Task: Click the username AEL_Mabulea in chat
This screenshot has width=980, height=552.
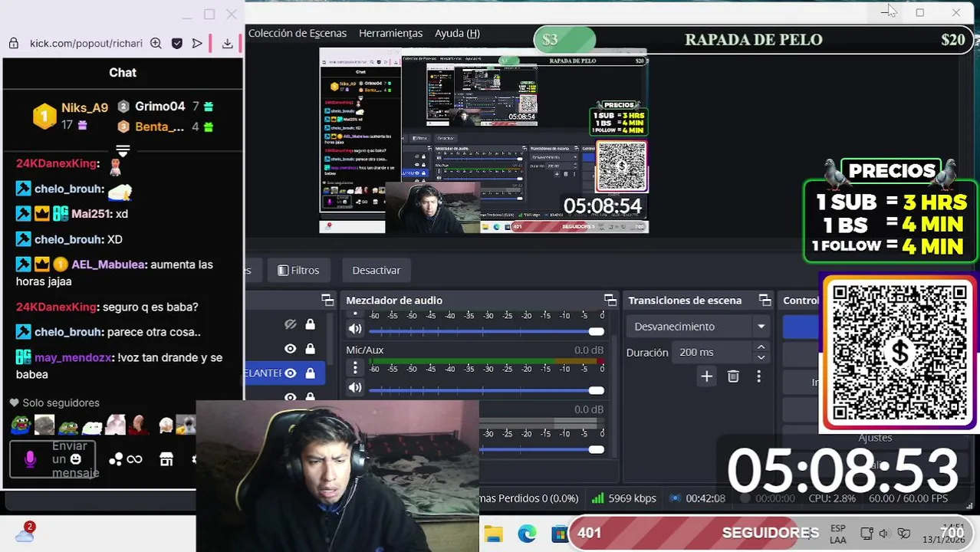Action: click(x=108, y=264)
